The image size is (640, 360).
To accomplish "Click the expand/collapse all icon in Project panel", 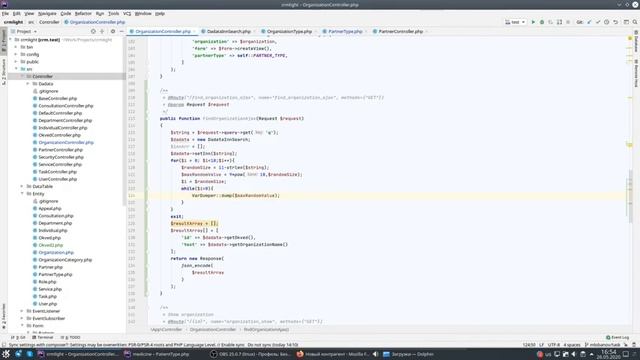I will coord(102,31).
